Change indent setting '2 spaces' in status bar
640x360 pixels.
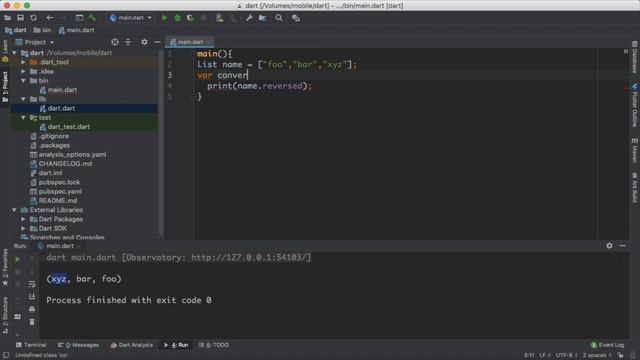597,356
